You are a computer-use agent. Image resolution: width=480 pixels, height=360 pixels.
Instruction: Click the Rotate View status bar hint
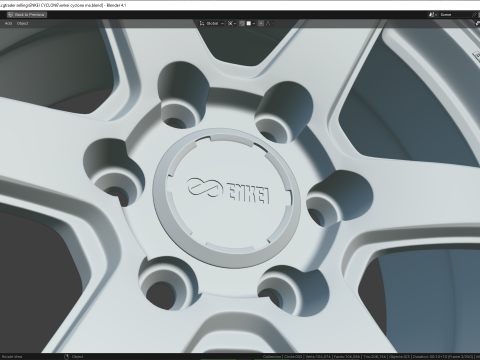(x=11, y=357)
